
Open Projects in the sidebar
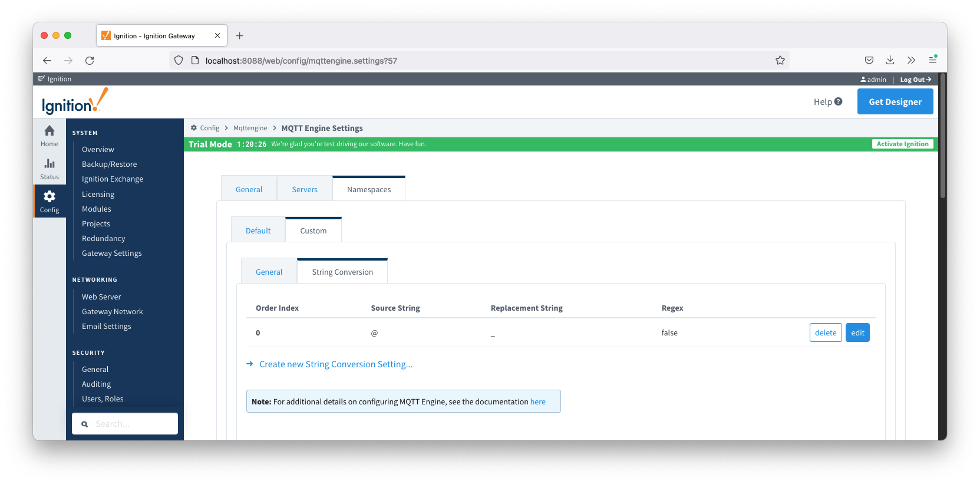pos(96,223)
